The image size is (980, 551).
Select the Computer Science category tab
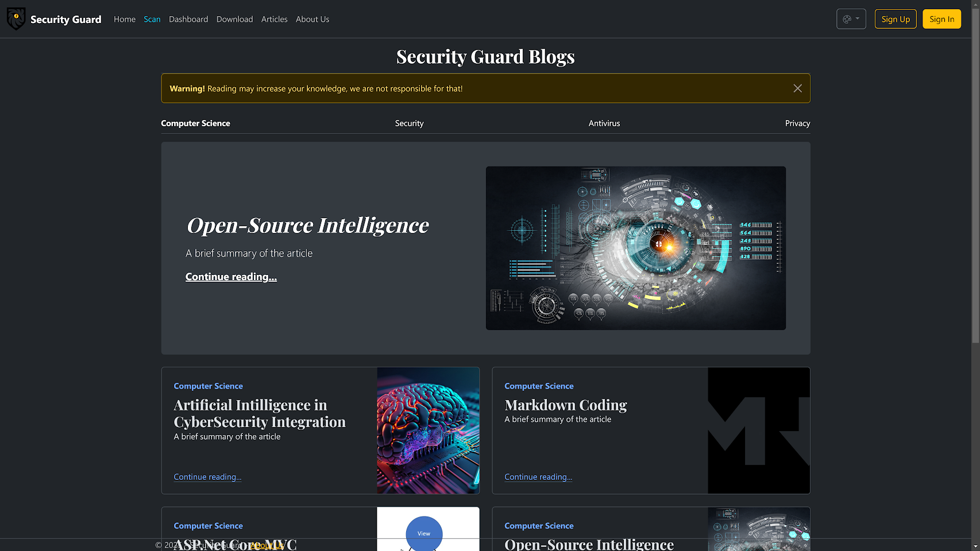click(x=195, y=123)
